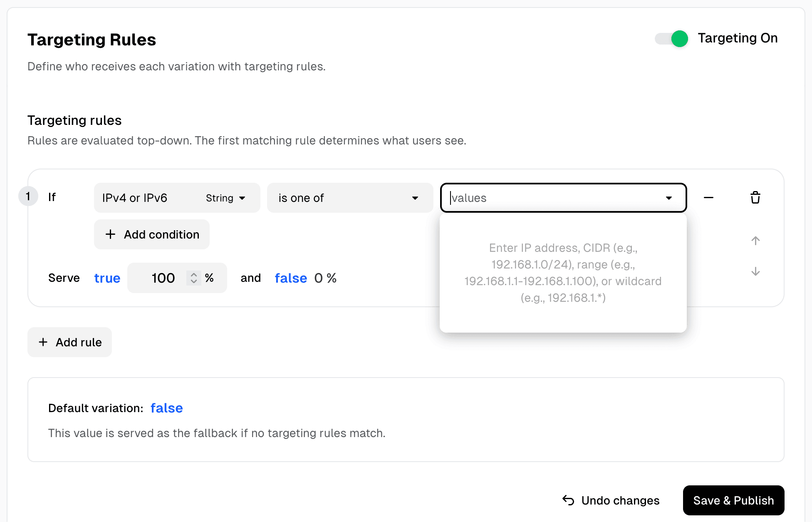Click the undo arrow icon beside Undo changes
This screenshot has height=522, width=812.
coord(567,500)
